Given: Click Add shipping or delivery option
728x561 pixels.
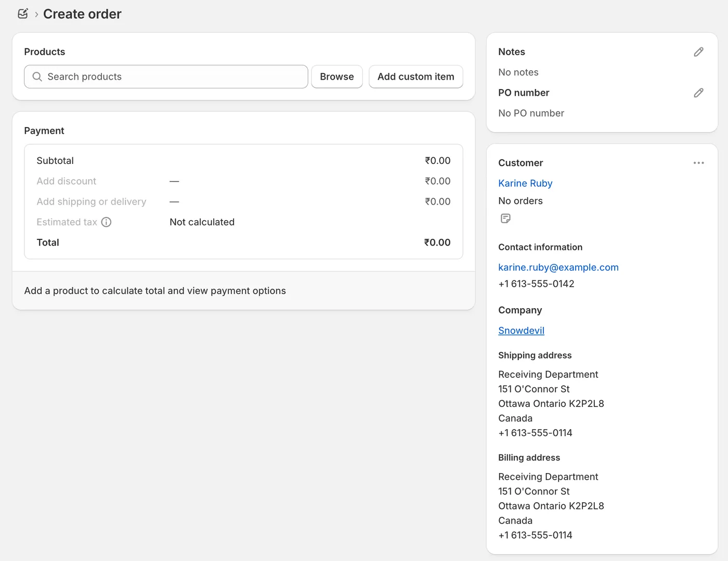Looking at the screenshot, I should pyautogui.click(x=92, y=201).
